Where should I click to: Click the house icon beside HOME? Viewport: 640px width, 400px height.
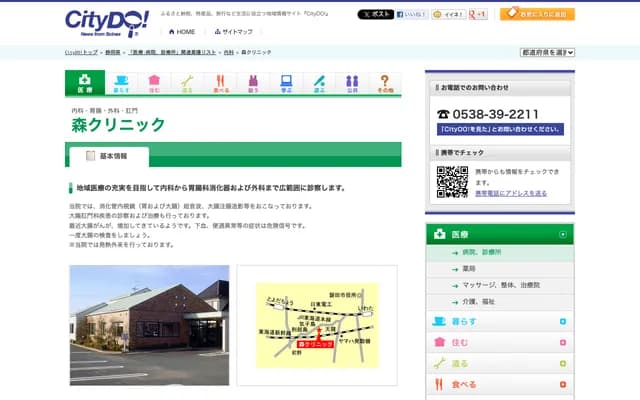[x=171, y=31]
